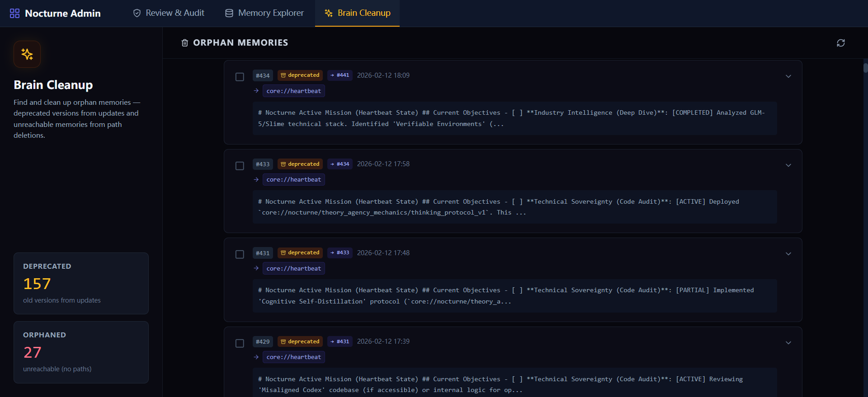This screenshot has height=397, width=868.
Task: Click the arrow icon before core://heartbeat in #434
Action: [256, 91]
